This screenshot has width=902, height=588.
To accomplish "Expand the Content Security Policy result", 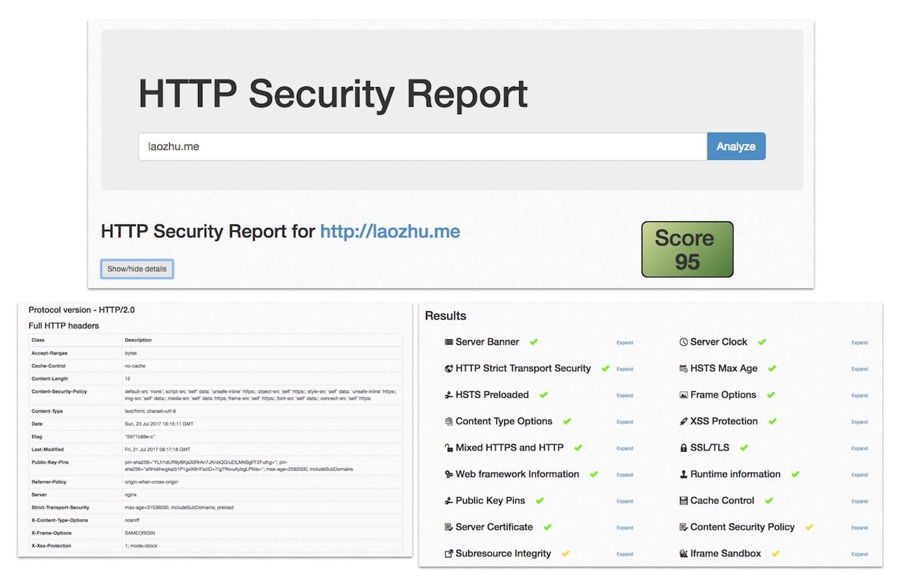I will click(x=859, y=527).
